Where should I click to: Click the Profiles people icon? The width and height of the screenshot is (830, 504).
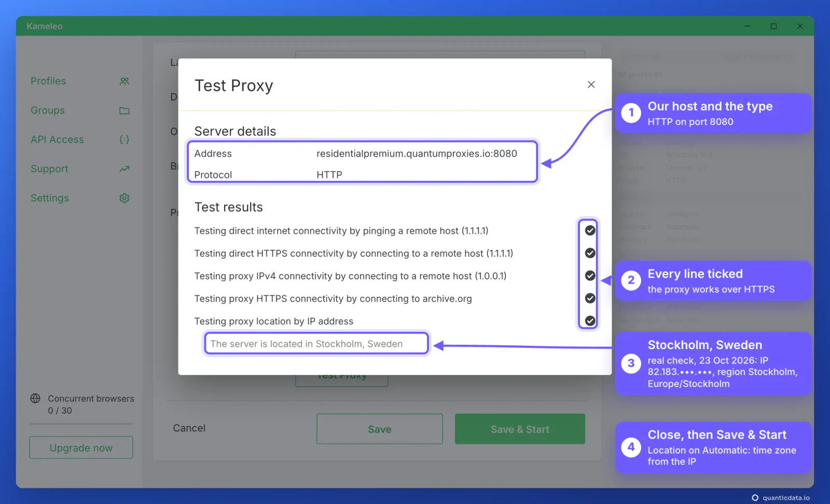pyautogui.click(x=125, y=81)
